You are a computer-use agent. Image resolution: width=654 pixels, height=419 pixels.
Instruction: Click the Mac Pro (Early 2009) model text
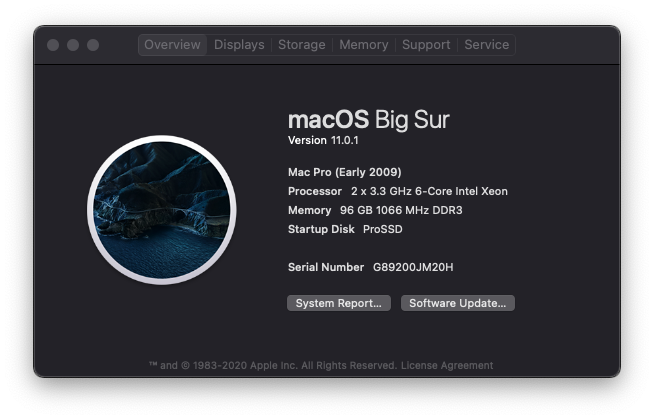tap(345, 172)
